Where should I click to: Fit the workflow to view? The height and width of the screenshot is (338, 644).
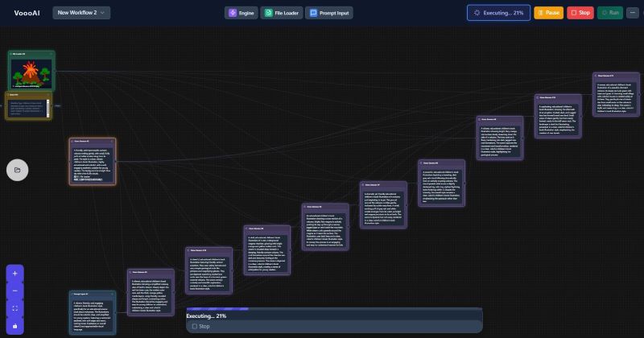coord(14,308)
